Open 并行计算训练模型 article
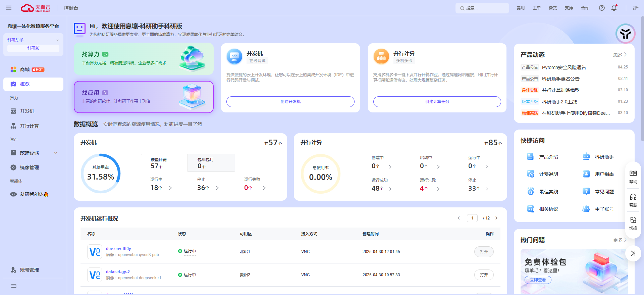 (x=561, y=90)
